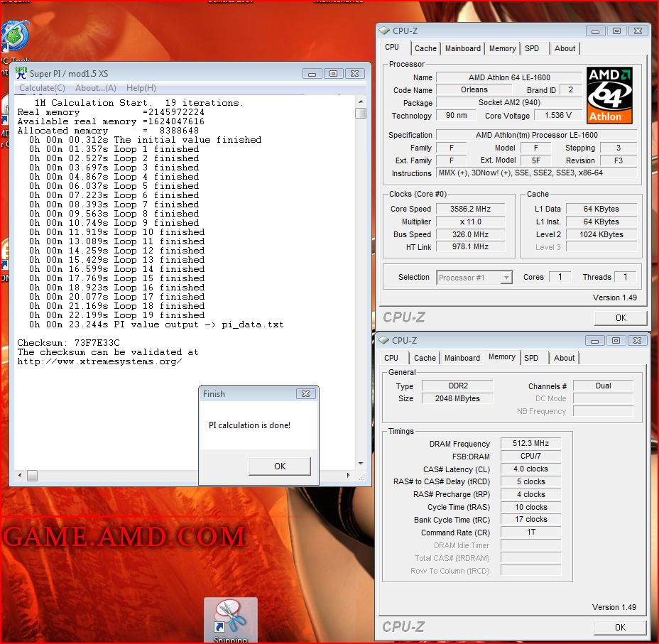659x644 pixels.
Task: Switch to Mainboard tab in top CPU-Z window
Action: coord(463,48)
